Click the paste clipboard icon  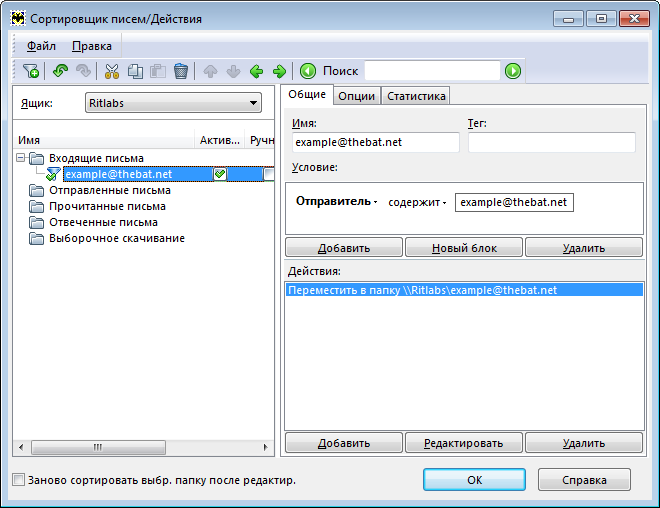pos(158,71)
